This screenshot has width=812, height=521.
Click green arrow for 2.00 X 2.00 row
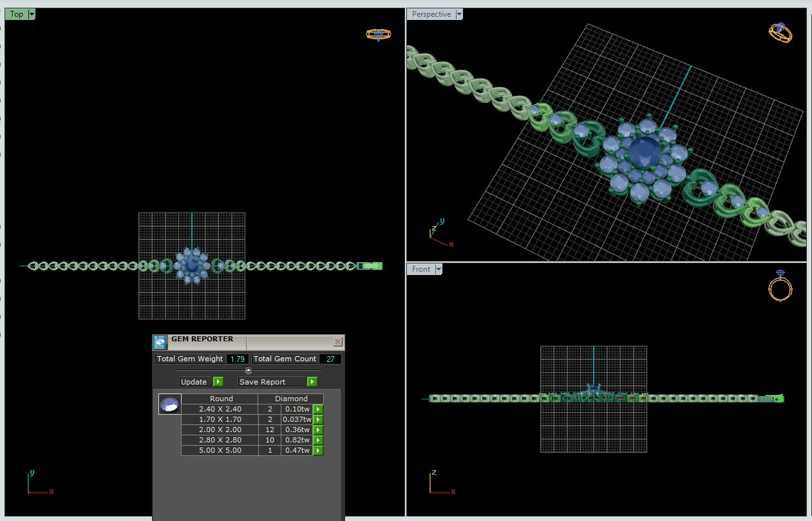tap(317, 430)
